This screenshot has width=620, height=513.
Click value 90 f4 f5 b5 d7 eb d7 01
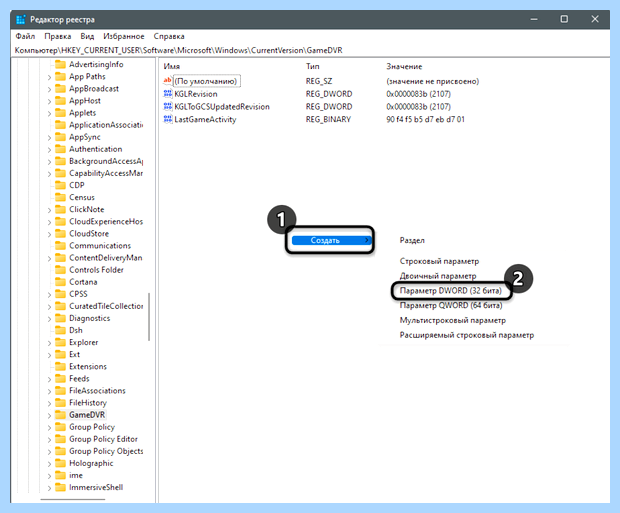tap(425, 119)
